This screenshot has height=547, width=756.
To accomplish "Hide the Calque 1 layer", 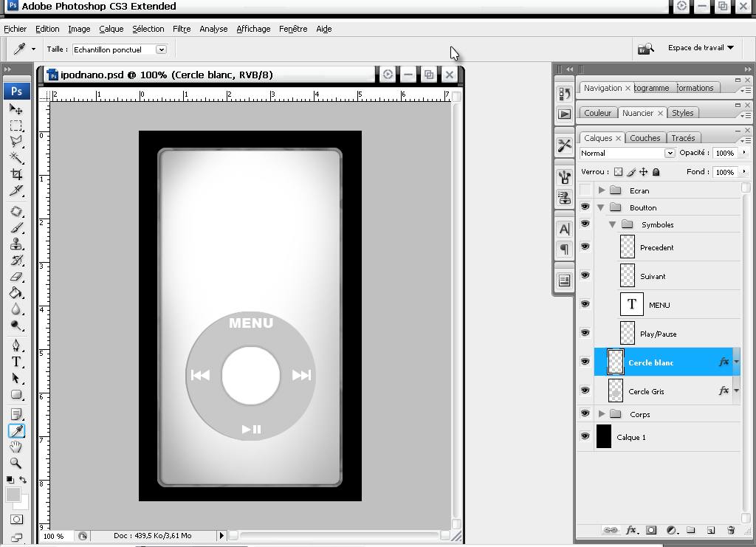I will click(585, 436).
